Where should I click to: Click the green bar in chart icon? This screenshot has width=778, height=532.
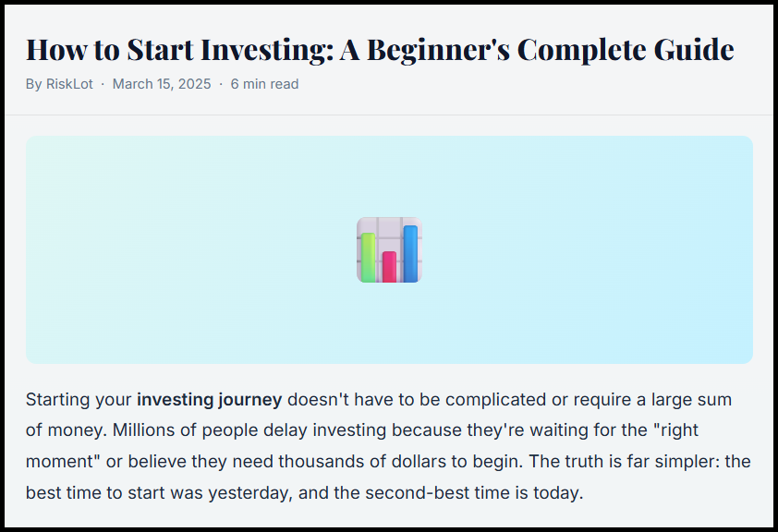click(x=368, y=258)
